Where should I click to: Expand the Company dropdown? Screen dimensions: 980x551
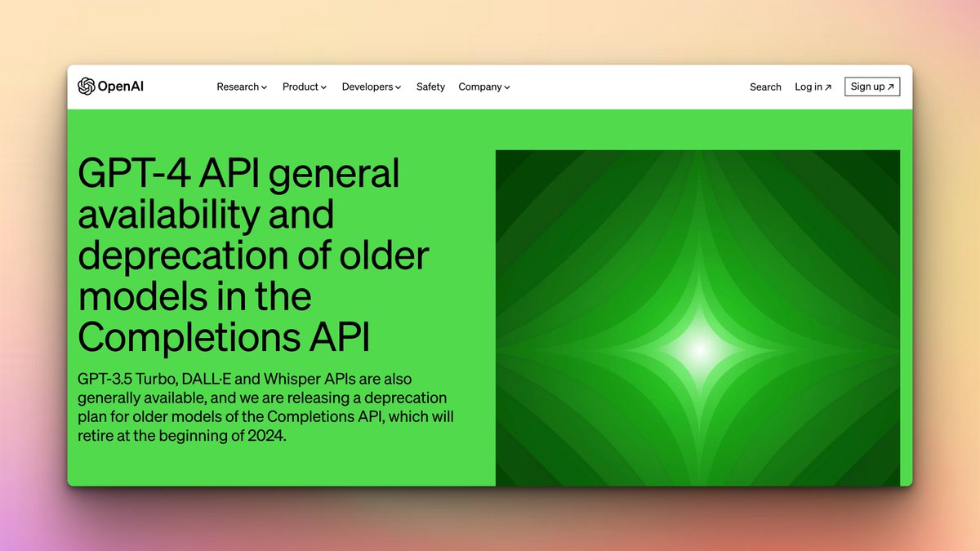tap(484, 87)
